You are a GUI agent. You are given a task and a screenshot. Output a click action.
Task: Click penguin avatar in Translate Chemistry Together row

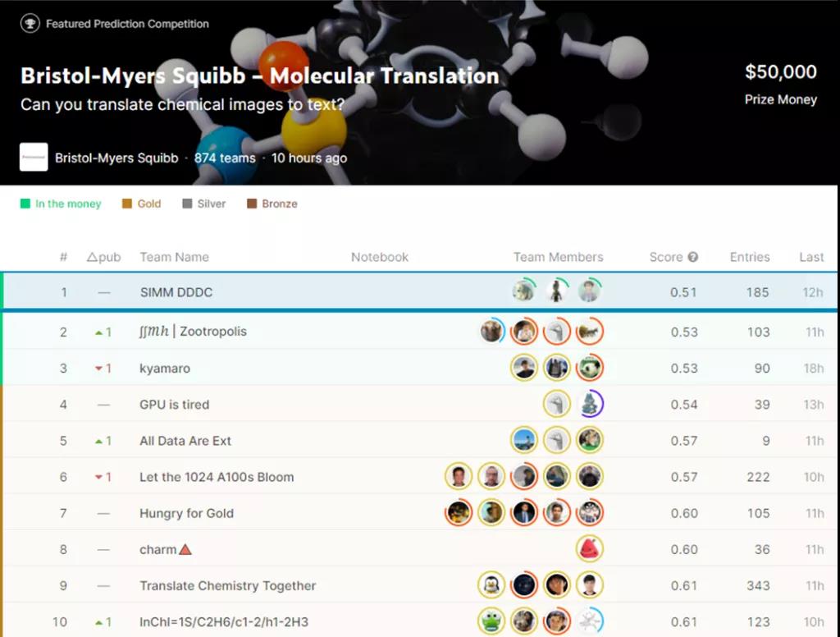tap(491, 585)
